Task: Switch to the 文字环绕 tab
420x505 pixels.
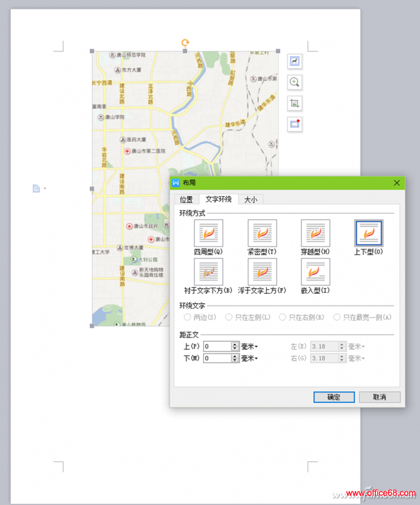Action: (218, 199)
